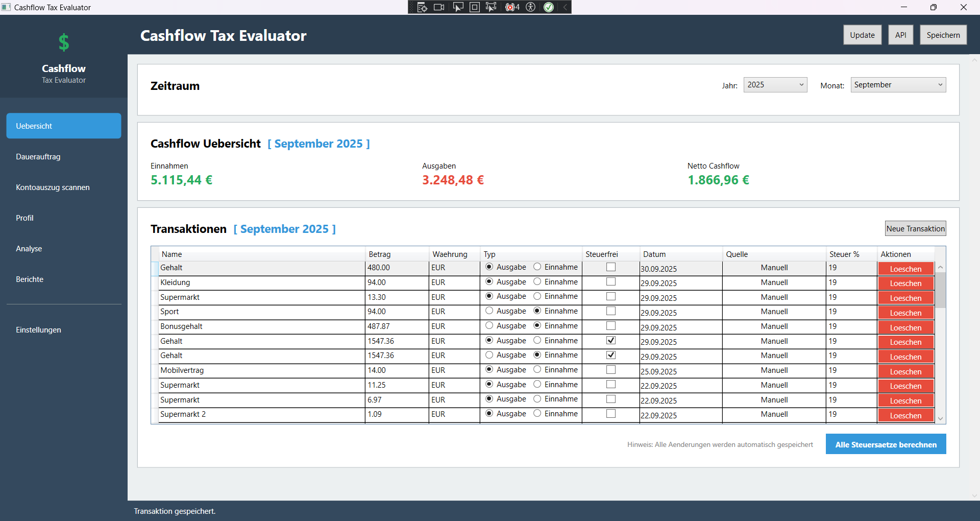Start video recording from the overlay toolbar

pyautogui.click(x=438, y=7)
